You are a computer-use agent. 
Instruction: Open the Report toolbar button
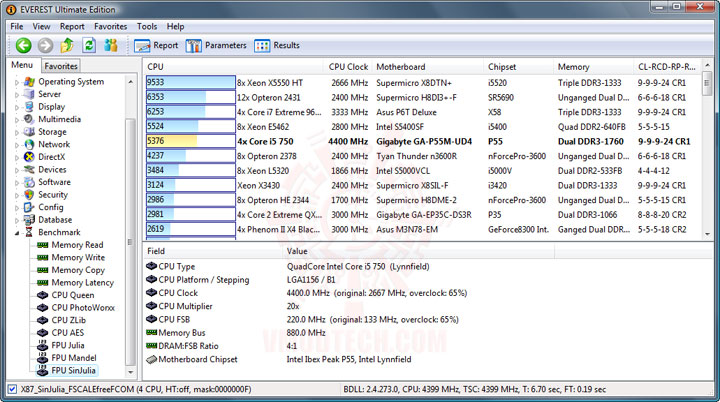(x=156, y=45)
